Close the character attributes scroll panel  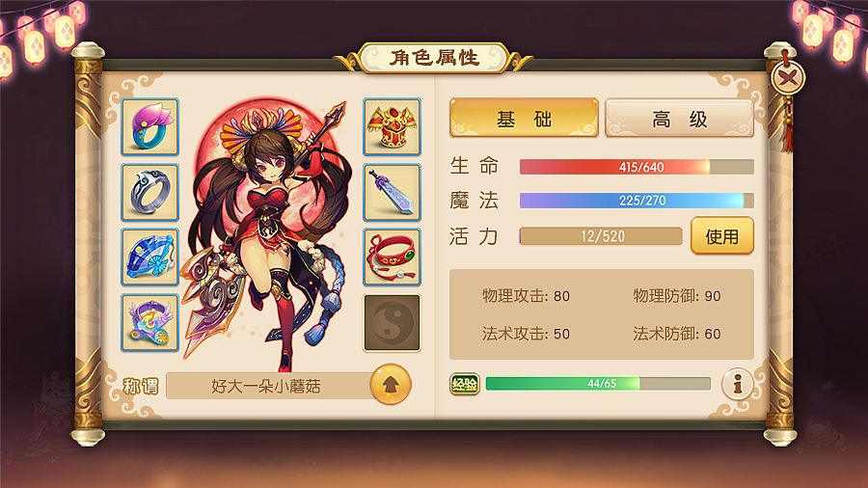[x=787, y=77]
